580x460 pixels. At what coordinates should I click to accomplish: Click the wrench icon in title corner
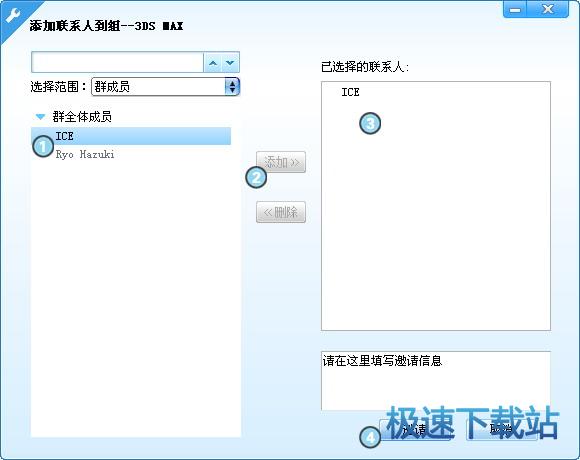[x=13, y=16]
